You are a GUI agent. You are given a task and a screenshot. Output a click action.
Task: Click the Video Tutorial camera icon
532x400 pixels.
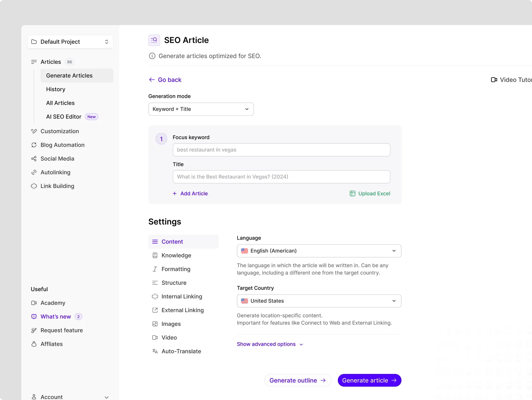coord(494,80)
